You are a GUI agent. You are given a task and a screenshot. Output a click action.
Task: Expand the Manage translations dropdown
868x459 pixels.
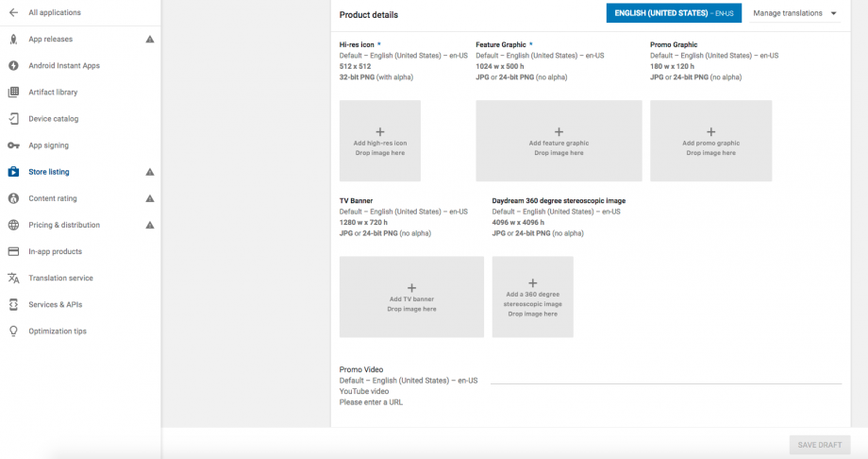tap(794, 13)
